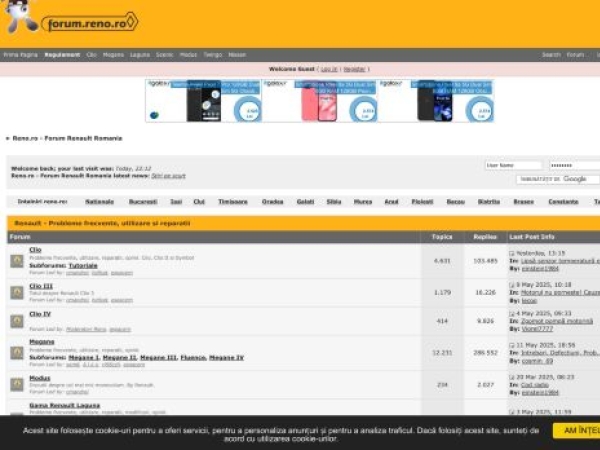Viewport: 600px width, 450px height.
Task: Open the Megane IV subforum
Action: coord(227,358)
